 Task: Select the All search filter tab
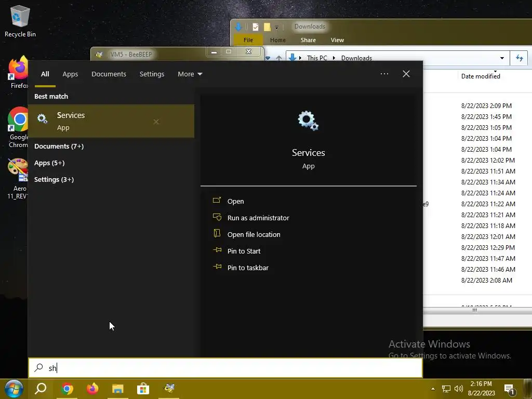pyautogui.click(x=45, y=74)
